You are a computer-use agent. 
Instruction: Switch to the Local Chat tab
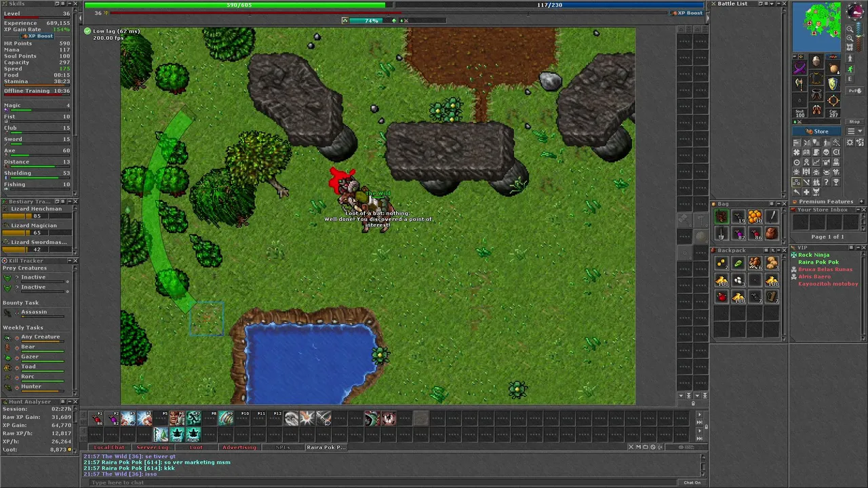pyautogui.click(x=109, y=447)
